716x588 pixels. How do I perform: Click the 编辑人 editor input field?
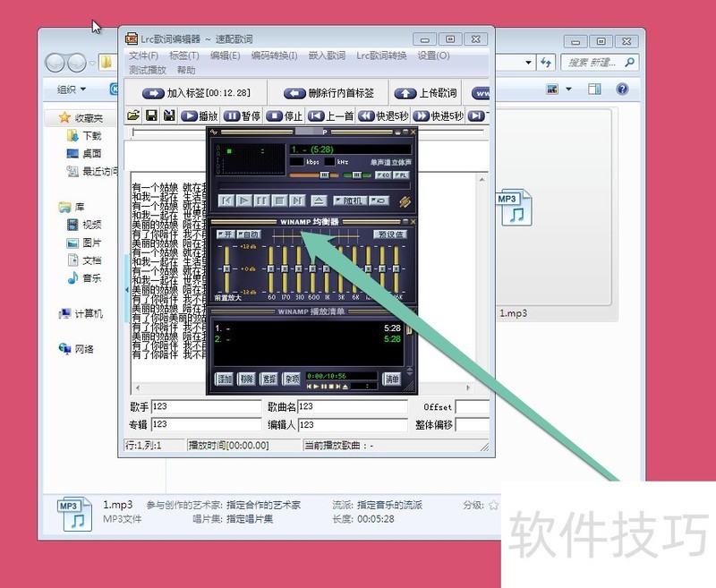353,424
